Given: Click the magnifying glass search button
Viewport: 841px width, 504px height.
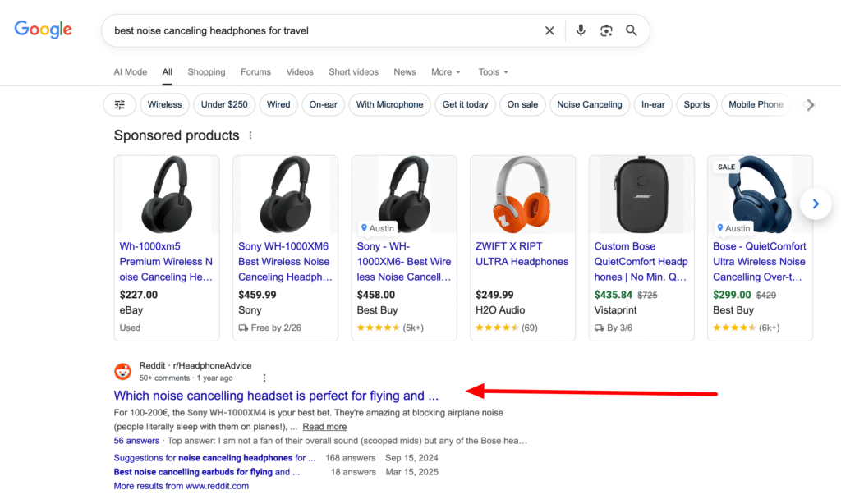Looking at the screenshot, I should point(632,30).
